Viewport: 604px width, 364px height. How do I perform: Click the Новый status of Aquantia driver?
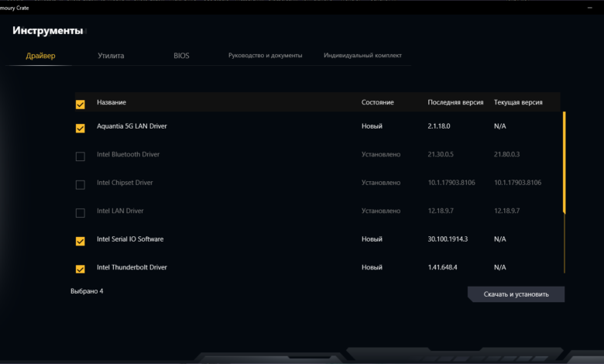coord(372,126)
